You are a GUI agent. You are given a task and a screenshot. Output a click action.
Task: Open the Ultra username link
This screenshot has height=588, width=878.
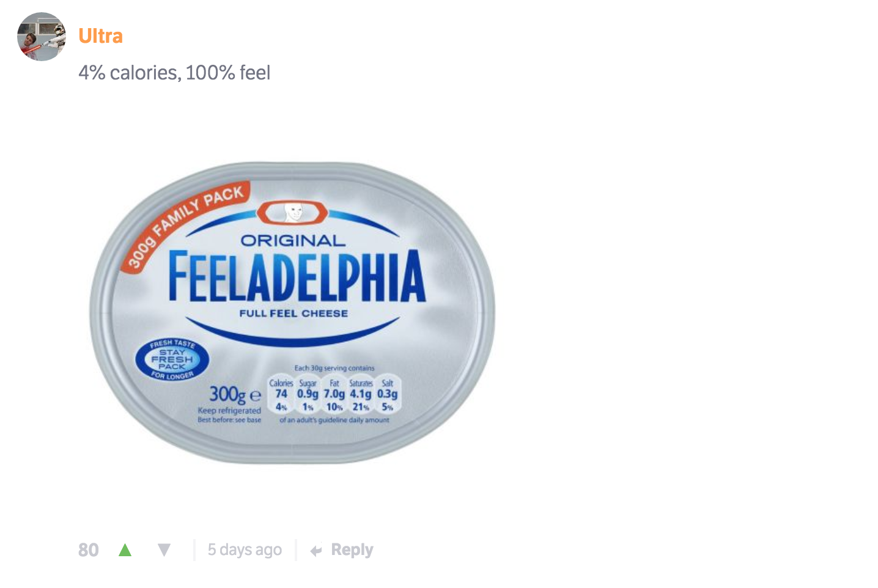coord(101,36)
